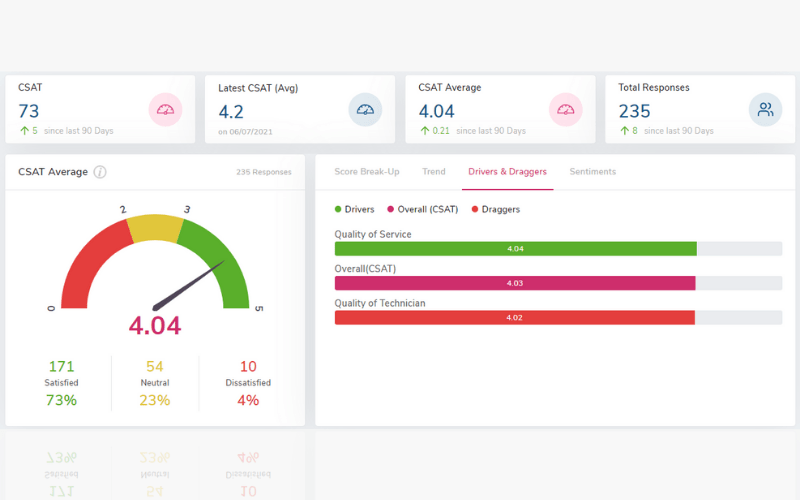This screenshot has height=500, width=800.
Task: Toggle the Drivers legend item
Action: [x=353, y=209]
